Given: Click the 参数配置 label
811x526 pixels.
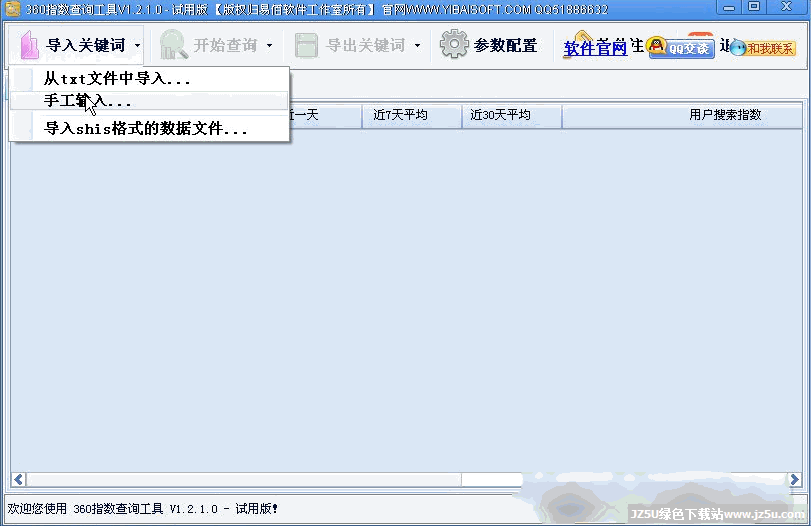Looking at the screenshot, I should [x=505, y=46].
